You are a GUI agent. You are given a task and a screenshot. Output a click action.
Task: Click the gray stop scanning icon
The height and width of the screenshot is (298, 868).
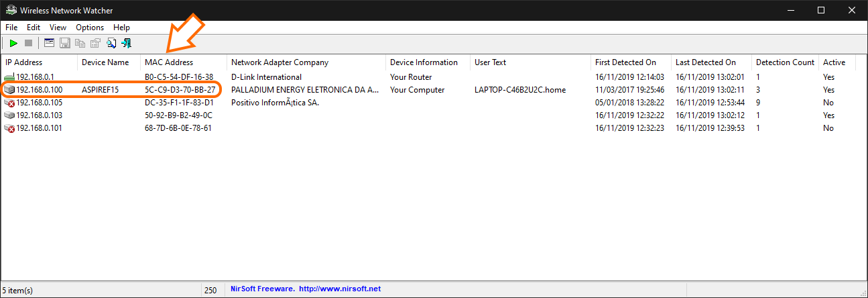pyautogui.click(x=29, y=43)
